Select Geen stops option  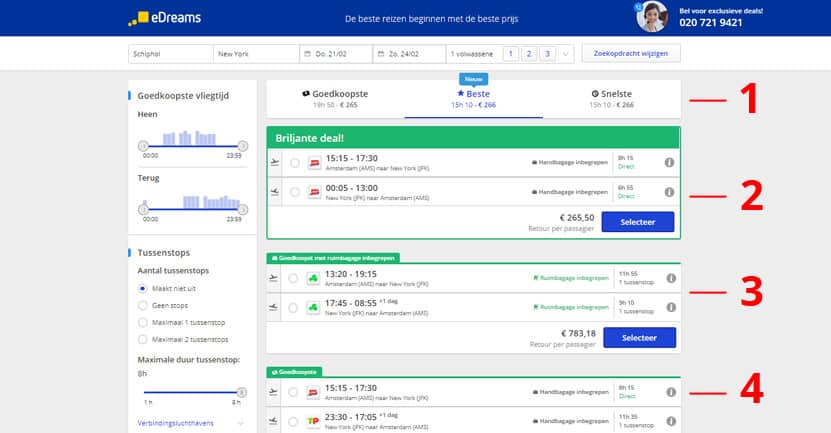143,306
